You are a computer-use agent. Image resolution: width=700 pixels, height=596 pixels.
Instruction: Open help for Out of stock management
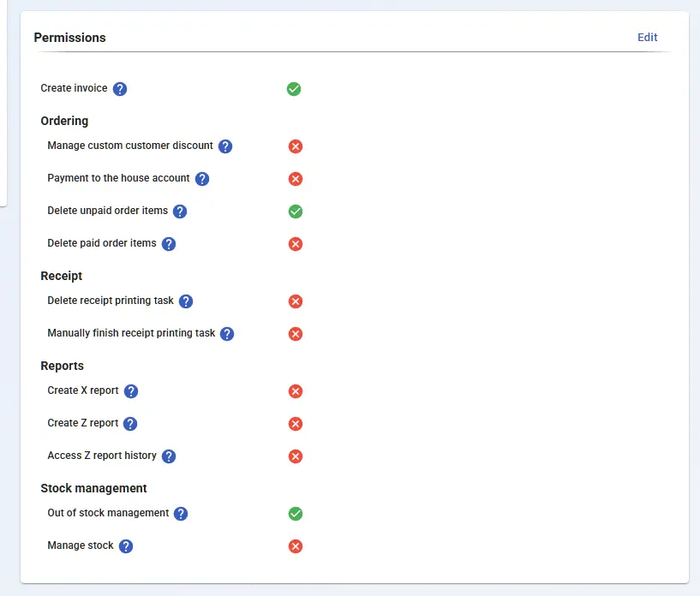[x=181, y=514]
